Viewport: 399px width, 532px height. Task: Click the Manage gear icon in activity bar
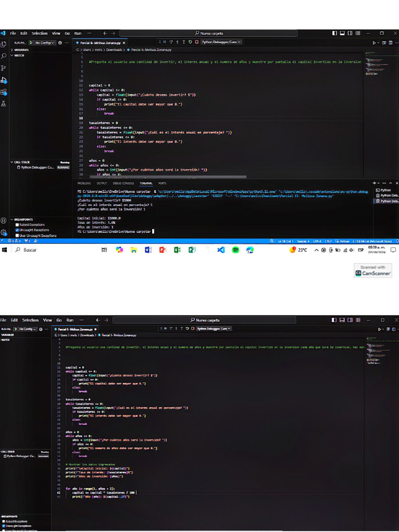click(x=4, y=232)
